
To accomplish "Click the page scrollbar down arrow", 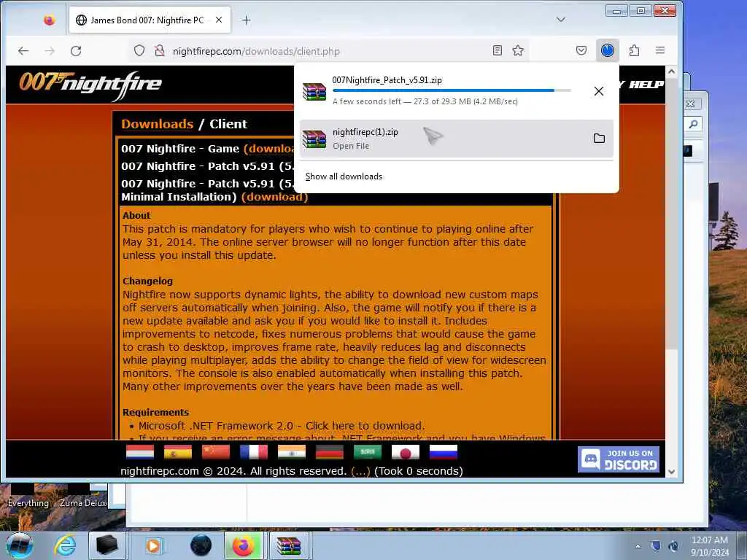I will click(671, 472).
